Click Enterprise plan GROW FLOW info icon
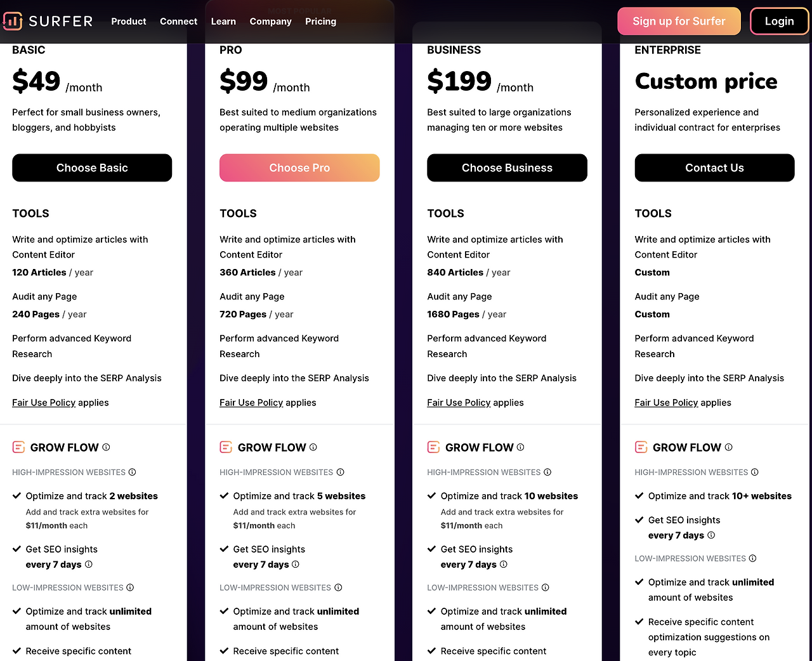The height and width of the screenshot is (661, 812). pos(728,447)
